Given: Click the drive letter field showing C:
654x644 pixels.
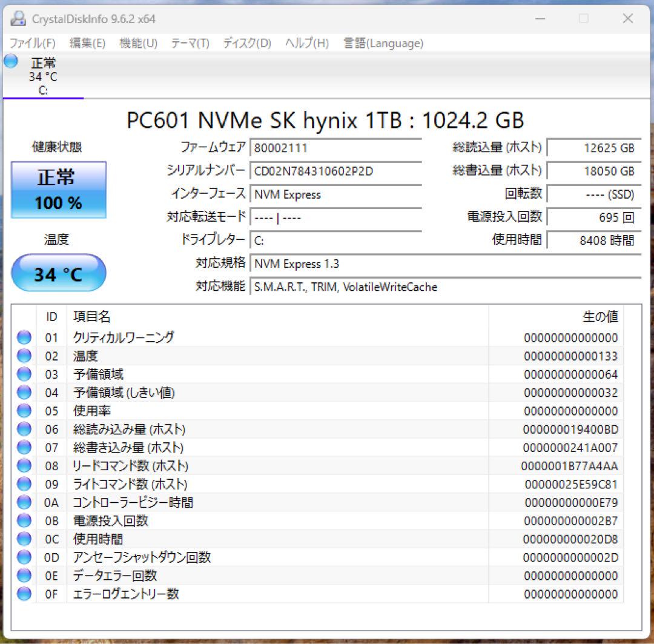Looking at the screenshot, I should [335, 241].
